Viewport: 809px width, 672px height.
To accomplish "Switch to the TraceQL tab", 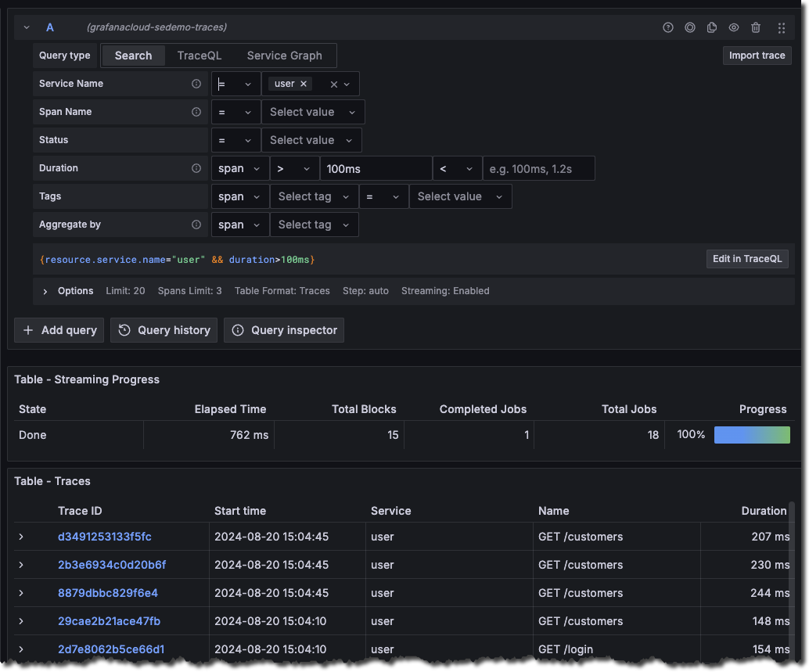I will point(199,55).
